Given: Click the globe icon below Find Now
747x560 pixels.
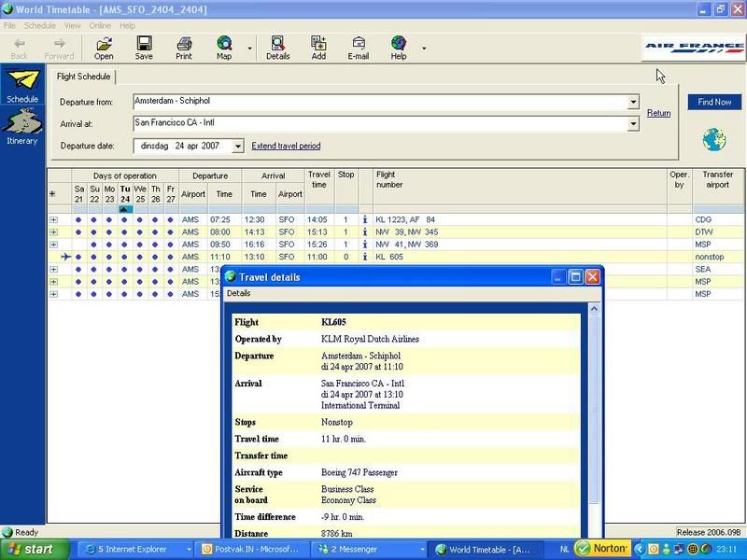Looking at the screenshot, I should coord(714,139).
